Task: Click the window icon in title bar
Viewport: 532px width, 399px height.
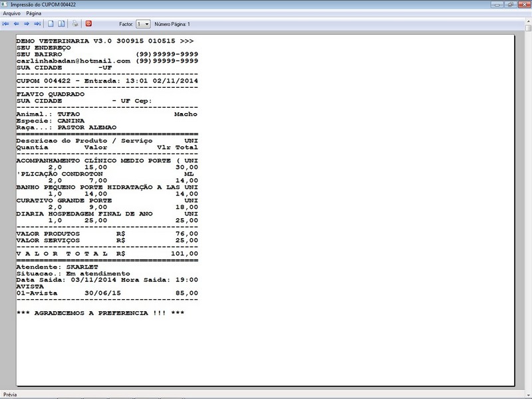Action: 4,5
